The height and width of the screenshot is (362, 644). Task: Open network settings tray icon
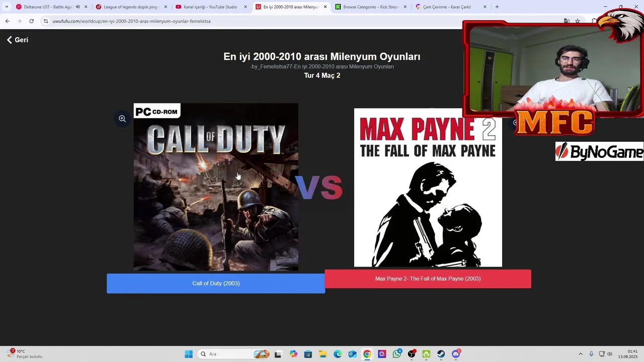pyautogui.click(x=602, y=354)
